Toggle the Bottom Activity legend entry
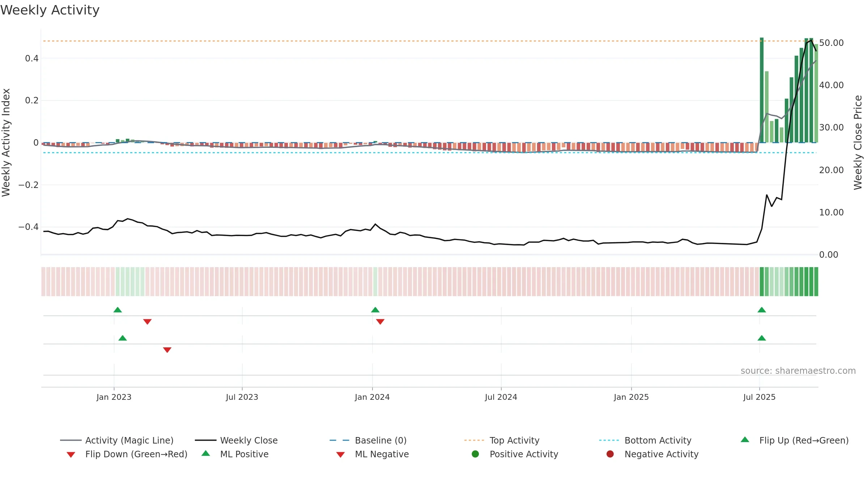Viewport: 868px width, 488px height. tap(645, 440)
